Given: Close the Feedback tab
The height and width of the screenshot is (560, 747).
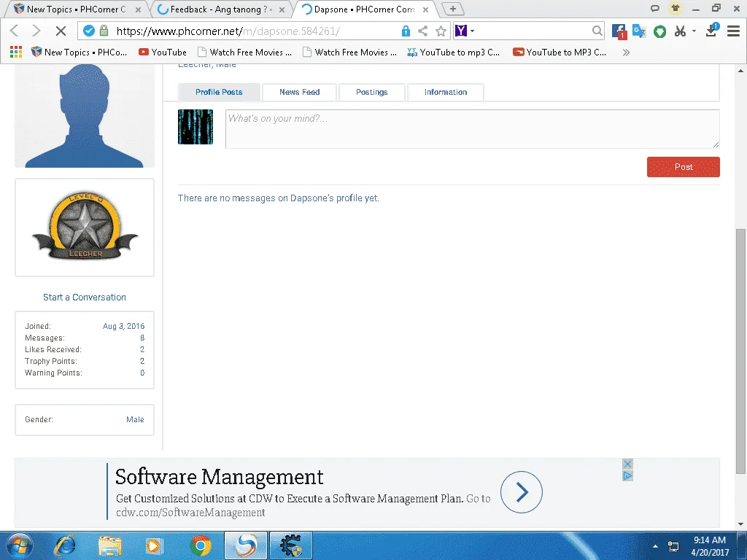Looking at the screenshot, I should [282, 9].
